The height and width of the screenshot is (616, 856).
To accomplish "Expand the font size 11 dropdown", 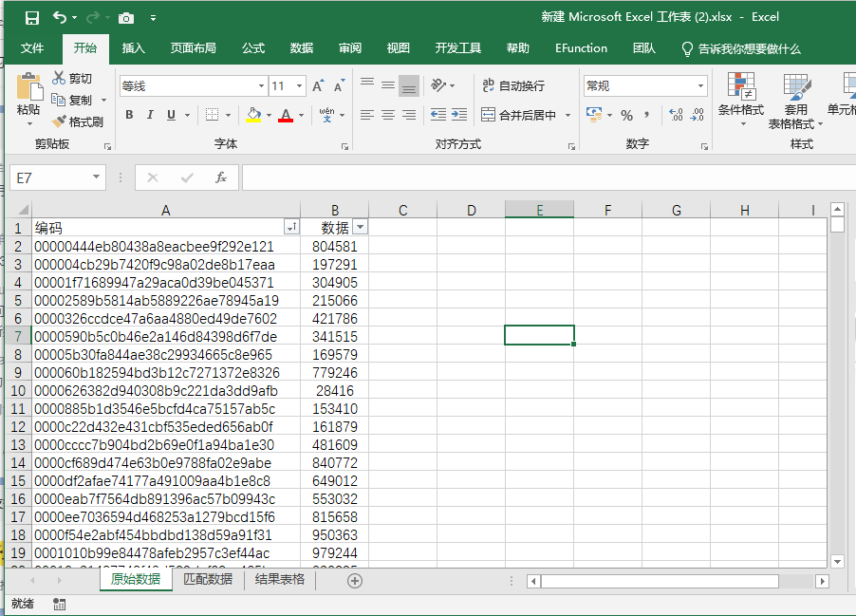I will click(299, 85).
